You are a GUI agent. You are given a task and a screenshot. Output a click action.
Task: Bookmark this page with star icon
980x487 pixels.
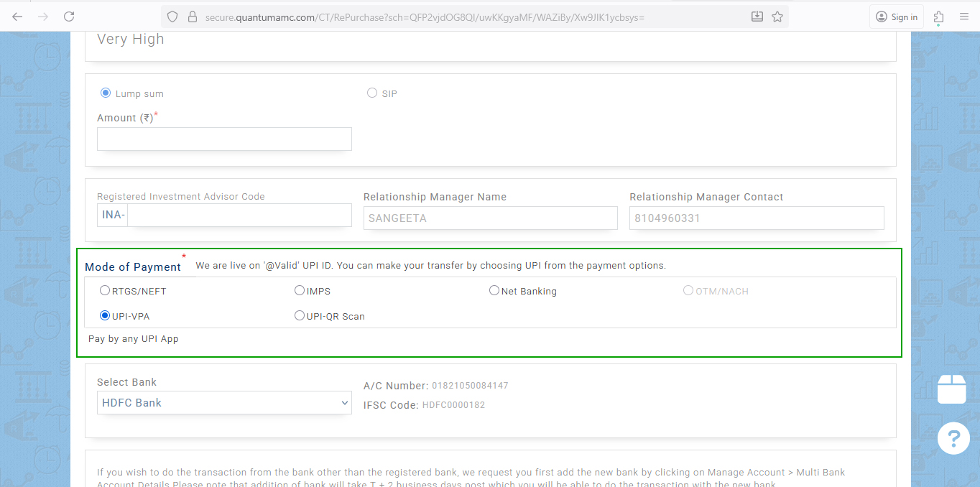pos(777,17)
